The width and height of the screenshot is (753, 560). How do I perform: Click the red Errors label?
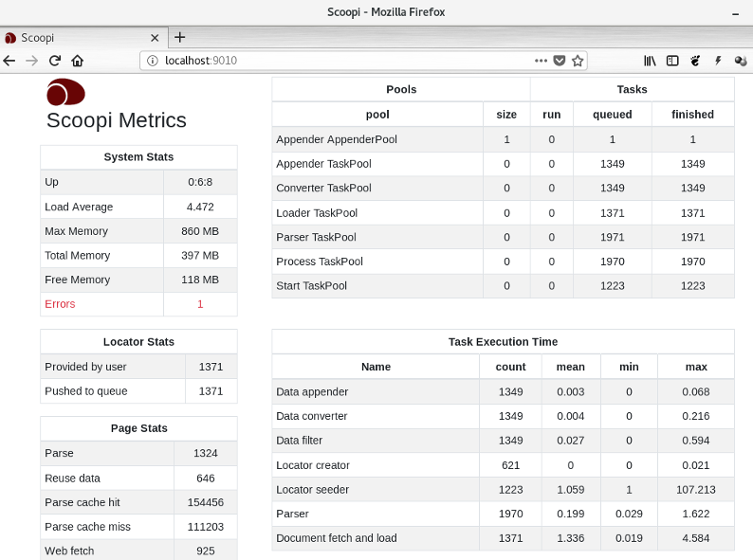pos(60,304)
